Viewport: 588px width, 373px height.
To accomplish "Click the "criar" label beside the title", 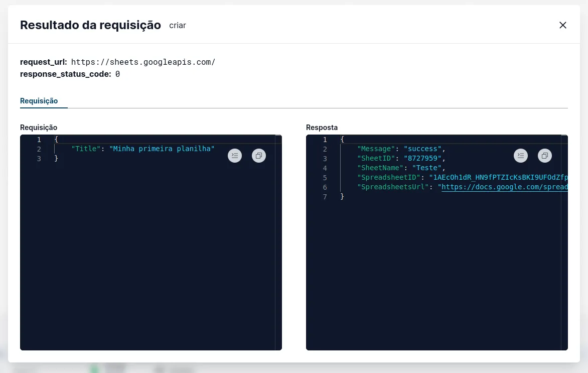I will click(178, 26).
